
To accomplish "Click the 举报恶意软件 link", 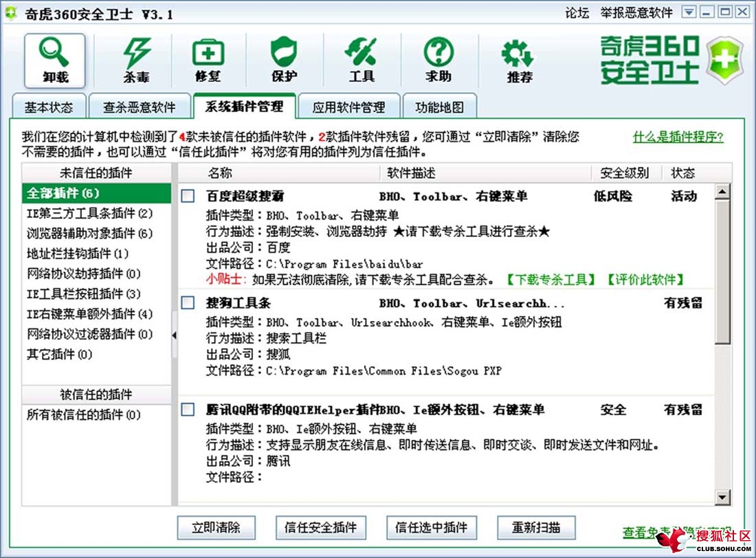I will (x=636, y=13).
